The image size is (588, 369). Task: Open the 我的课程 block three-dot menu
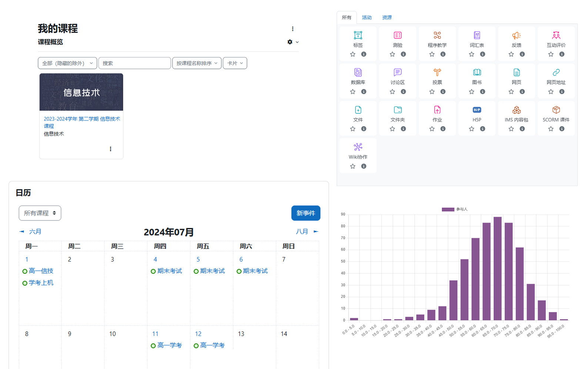tap(293, 29)
